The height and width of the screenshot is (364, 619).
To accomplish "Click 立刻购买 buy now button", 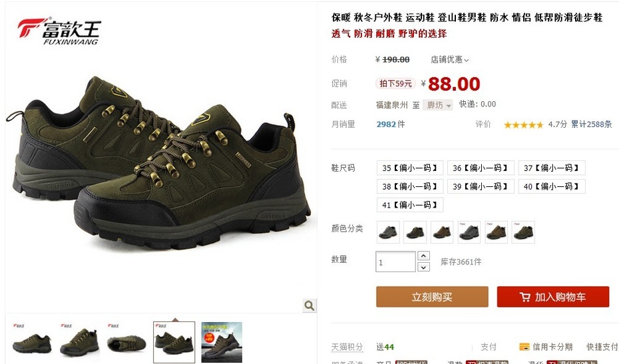I will pyautogui.click(x=432, y=297).
